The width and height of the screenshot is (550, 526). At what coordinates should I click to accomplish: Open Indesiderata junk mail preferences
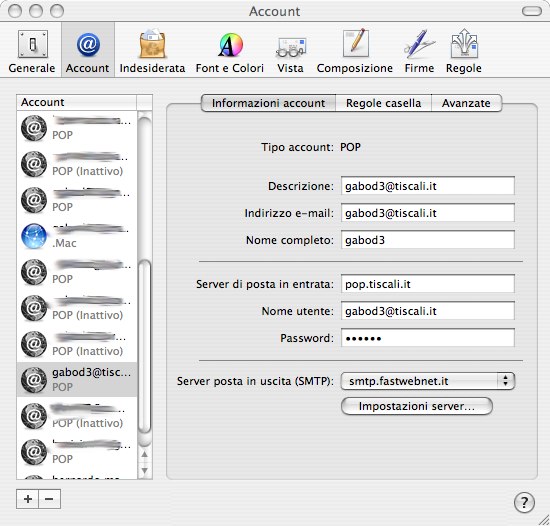(x=152, y=52)
